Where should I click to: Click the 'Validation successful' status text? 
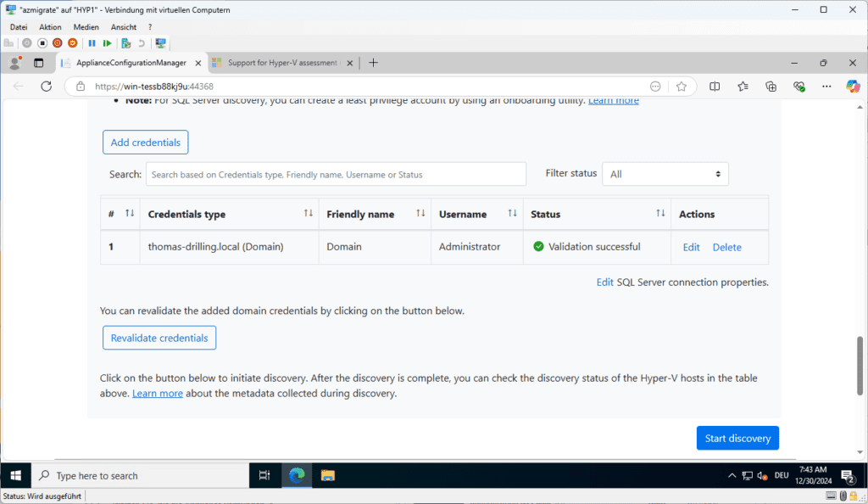(594, 246)
